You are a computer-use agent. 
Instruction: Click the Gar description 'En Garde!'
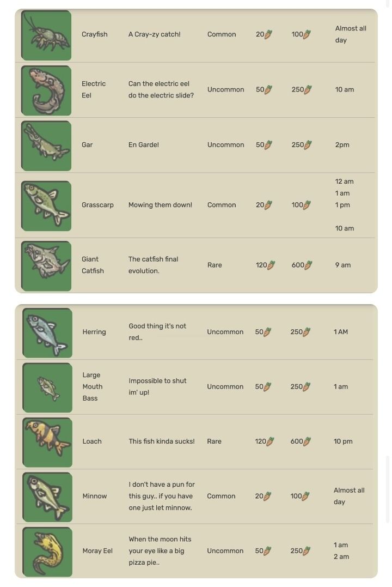pos(144,144)
